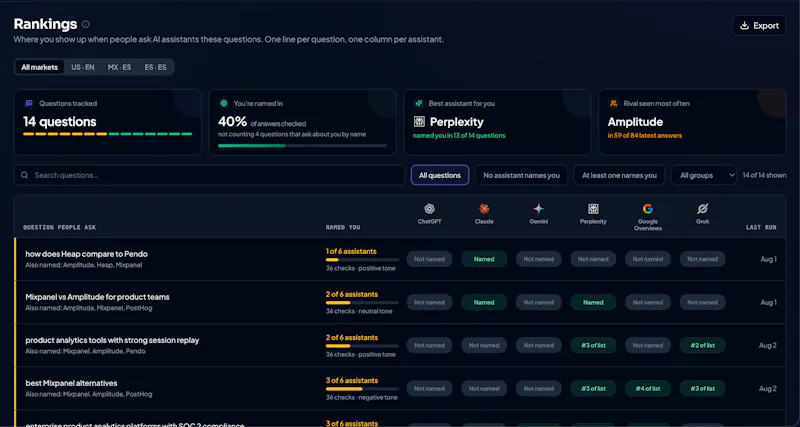The width and height of the screenshot is (800, 427).
Task: Click the Google Overviews column logo
Action: 647,209
